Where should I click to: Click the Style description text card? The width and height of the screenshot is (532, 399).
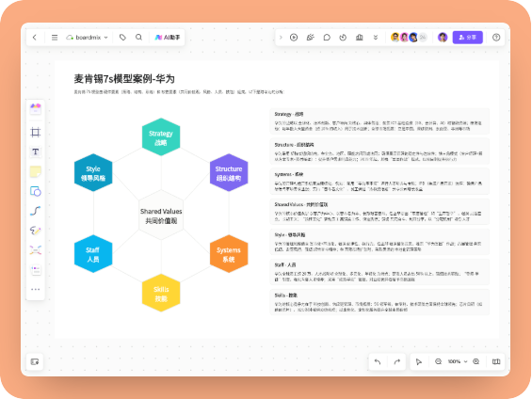point(379,242)
